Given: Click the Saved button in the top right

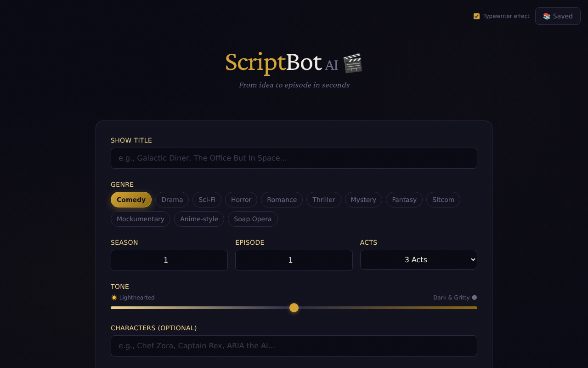Looking at the screenshot, I should (x=558, y=16).
